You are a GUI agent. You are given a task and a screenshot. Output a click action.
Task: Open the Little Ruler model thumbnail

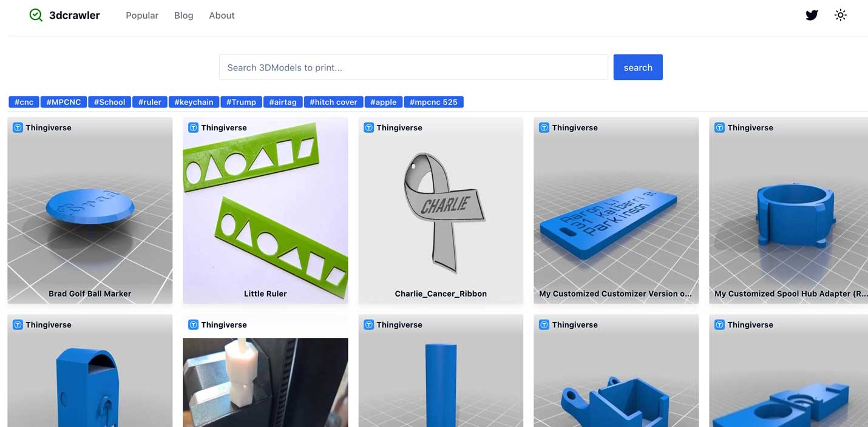pos(265,209)
